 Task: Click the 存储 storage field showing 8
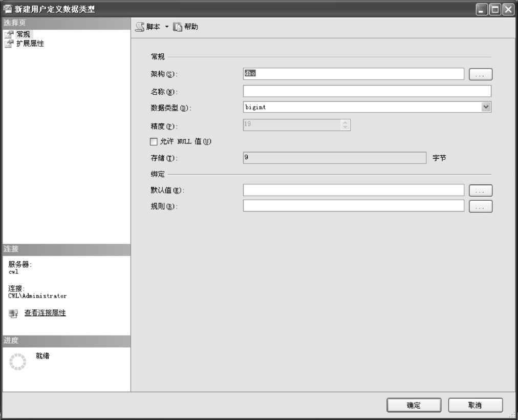334,158
